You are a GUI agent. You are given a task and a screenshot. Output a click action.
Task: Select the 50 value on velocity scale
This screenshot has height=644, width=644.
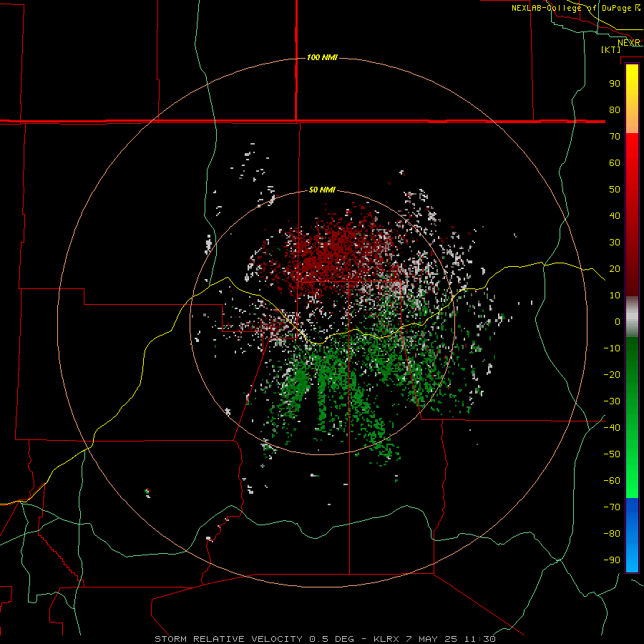(615, 190)
